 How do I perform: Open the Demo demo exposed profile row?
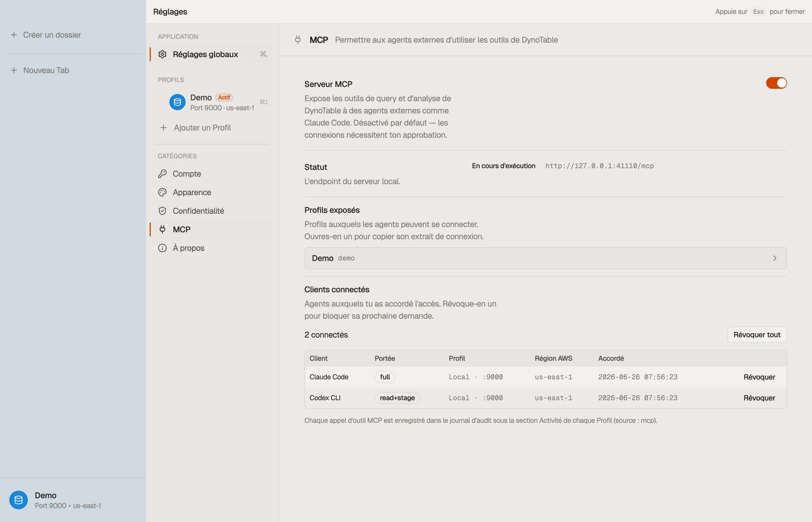pyautogui.click(x=545, y=258)
